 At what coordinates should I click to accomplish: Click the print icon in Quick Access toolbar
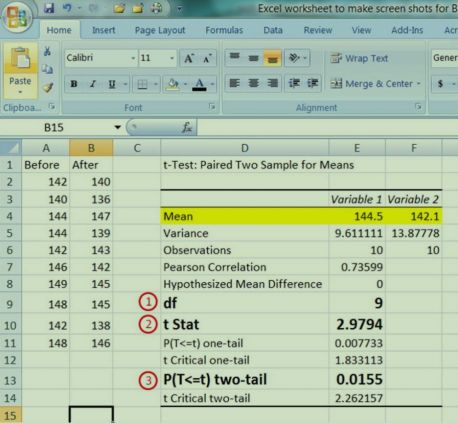coord(156,8)
